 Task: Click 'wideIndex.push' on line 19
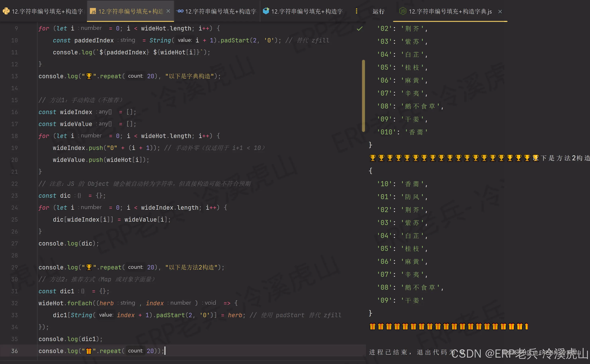tap(78, 148)
